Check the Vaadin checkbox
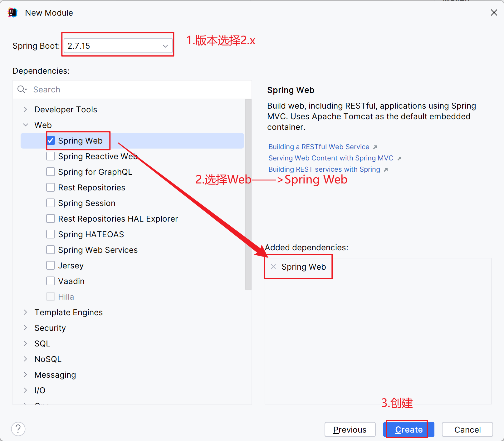Screen dimensions: 504x441 pos(51,281)
